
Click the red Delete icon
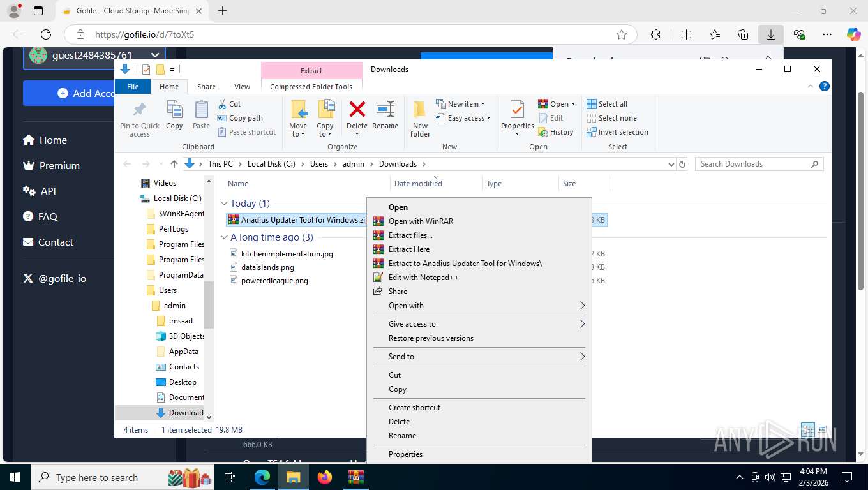(357, 110)
